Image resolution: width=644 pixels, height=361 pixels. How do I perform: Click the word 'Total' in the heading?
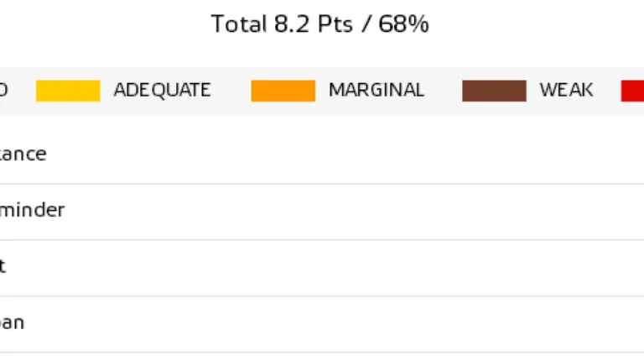[238, 24]
